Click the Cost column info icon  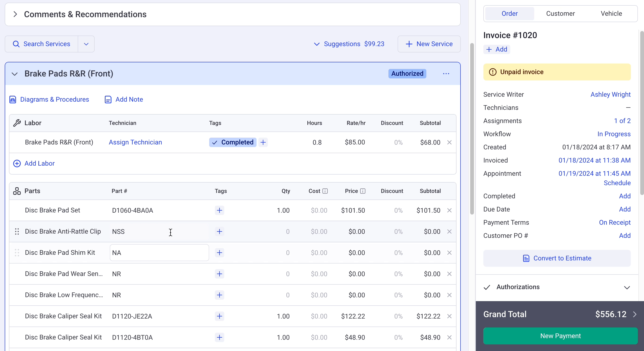click(x=325, y=191)
